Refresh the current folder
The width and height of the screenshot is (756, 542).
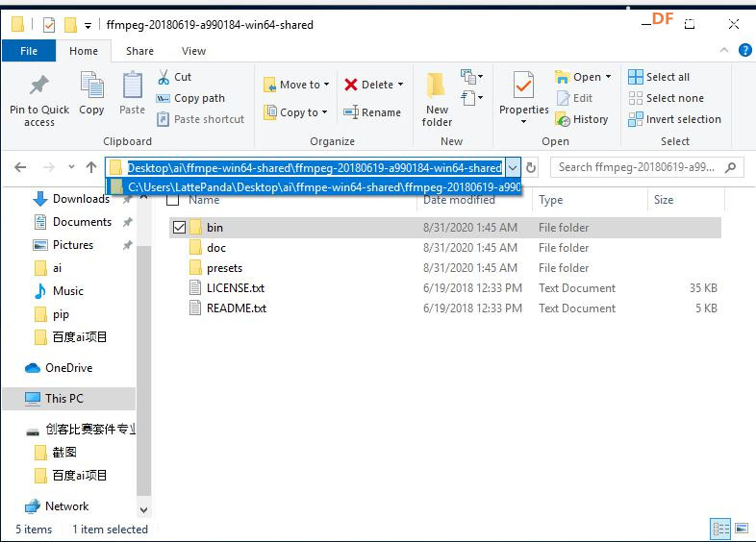tap(531, 167)
